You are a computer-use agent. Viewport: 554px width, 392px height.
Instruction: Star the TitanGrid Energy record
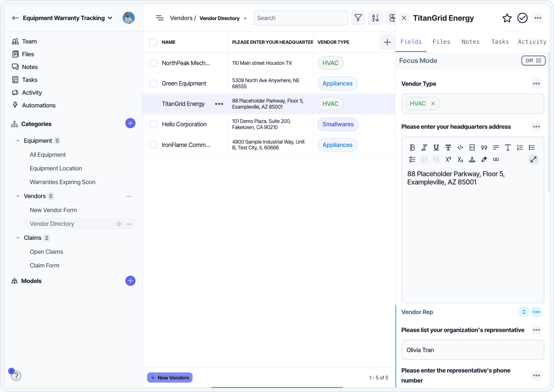coord(507,18)
